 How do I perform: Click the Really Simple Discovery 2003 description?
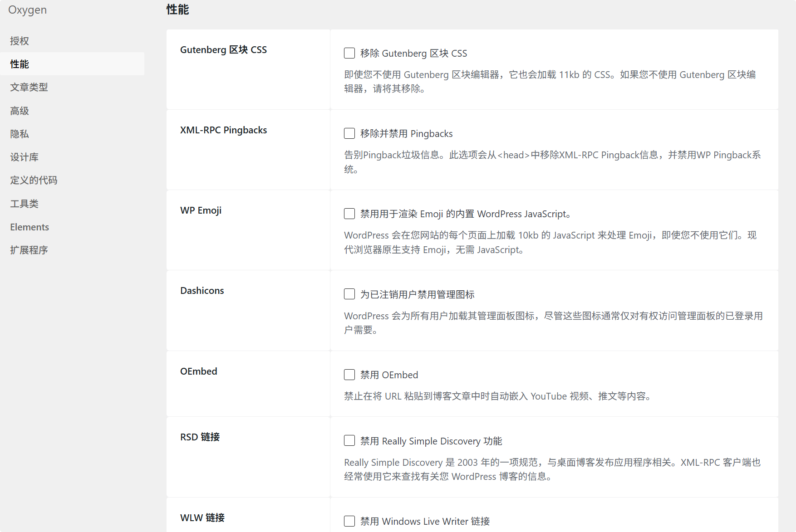(x=552, y=469)
